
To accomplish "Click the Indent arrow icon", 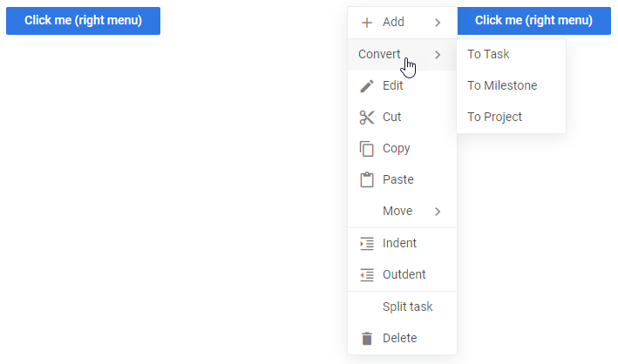I will (367, 243).
